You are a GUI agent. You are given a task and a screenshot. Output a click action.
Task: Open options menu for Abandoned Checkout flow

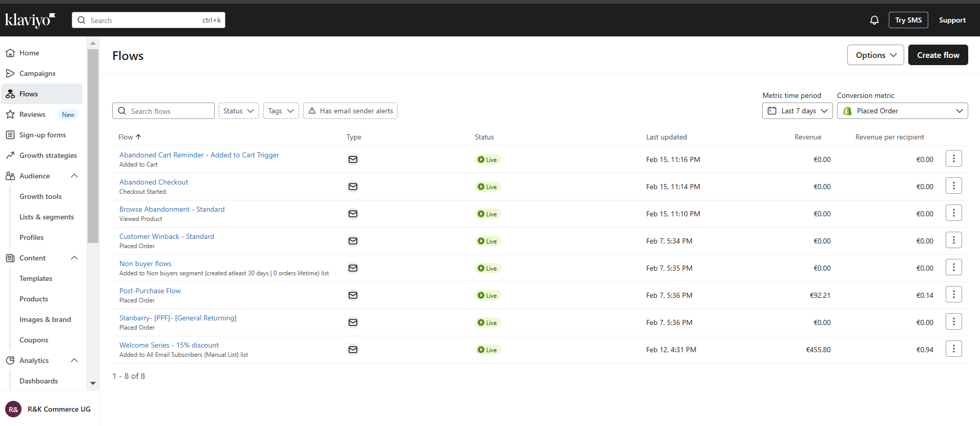click(x=954, y=186)
